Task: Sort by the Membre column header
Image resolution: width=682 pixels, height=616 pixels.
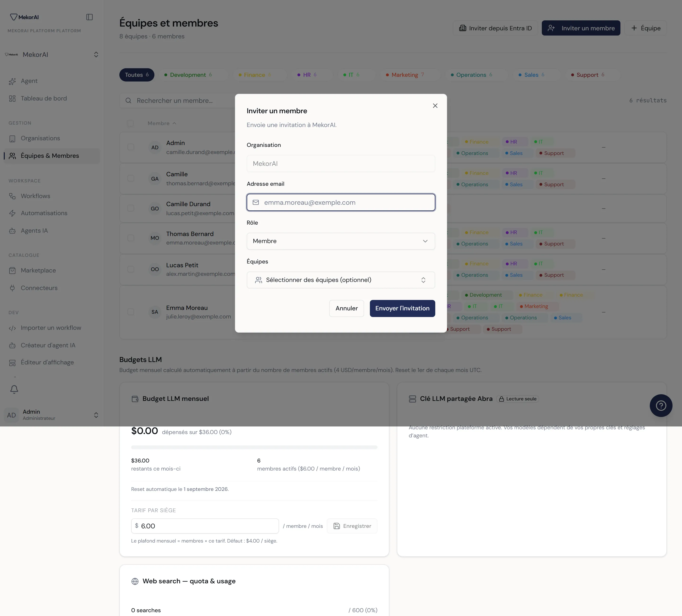Action: (162, 123)
